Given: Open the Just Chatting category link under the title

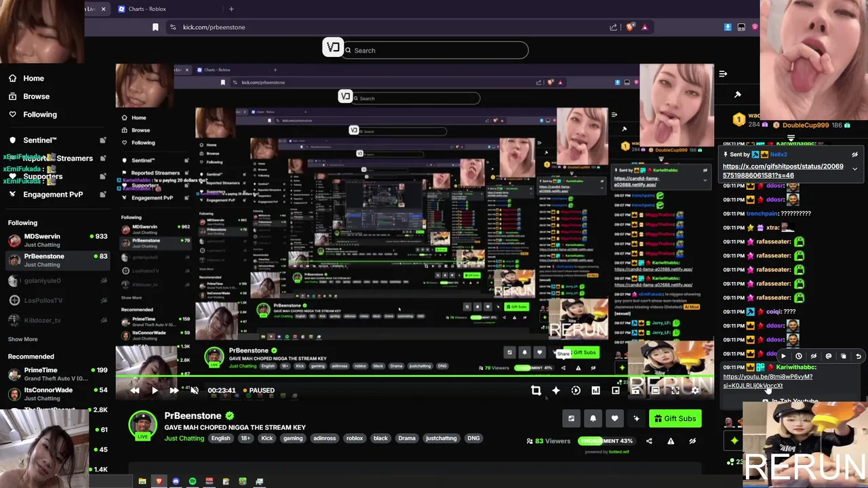Looking at the screenshot, I should pos(184,439).
